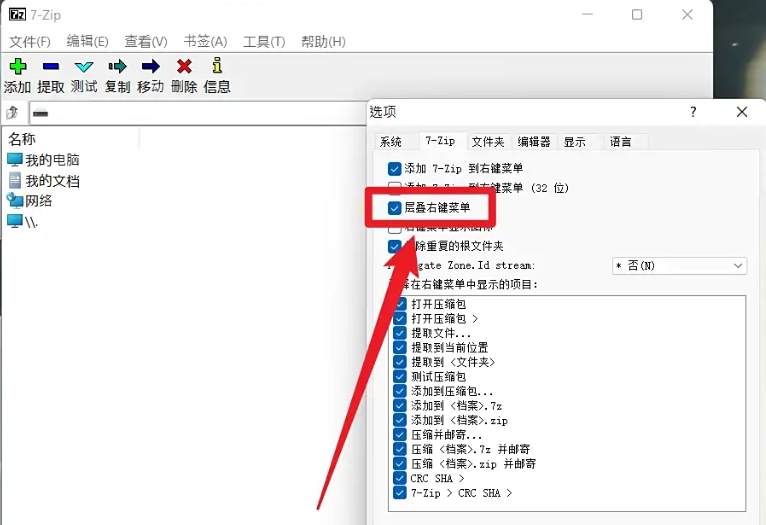Select the 网络 network icon

tap(15, 200)
